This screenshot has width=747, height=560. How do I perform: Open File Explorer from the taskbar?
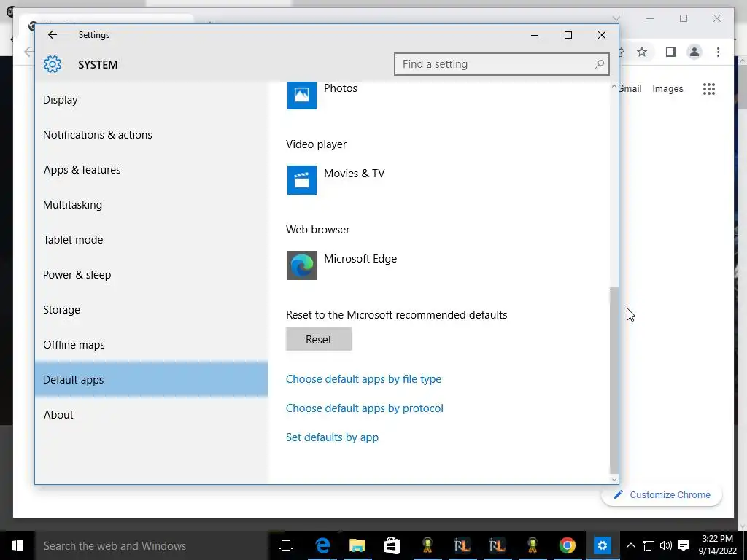(357, 545)
